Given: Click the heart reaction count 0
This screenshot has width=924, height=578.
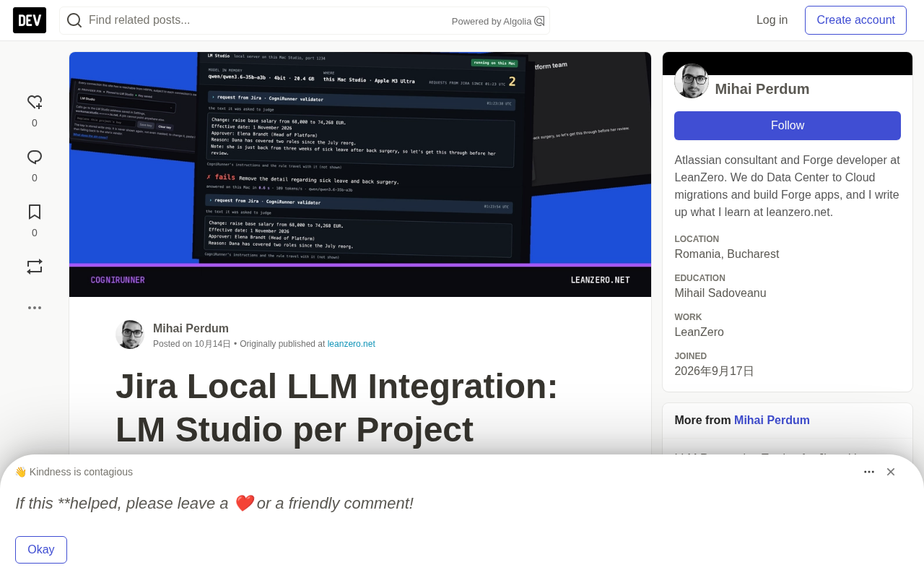Looking at the screenshot, I should [x=35, y=123].
